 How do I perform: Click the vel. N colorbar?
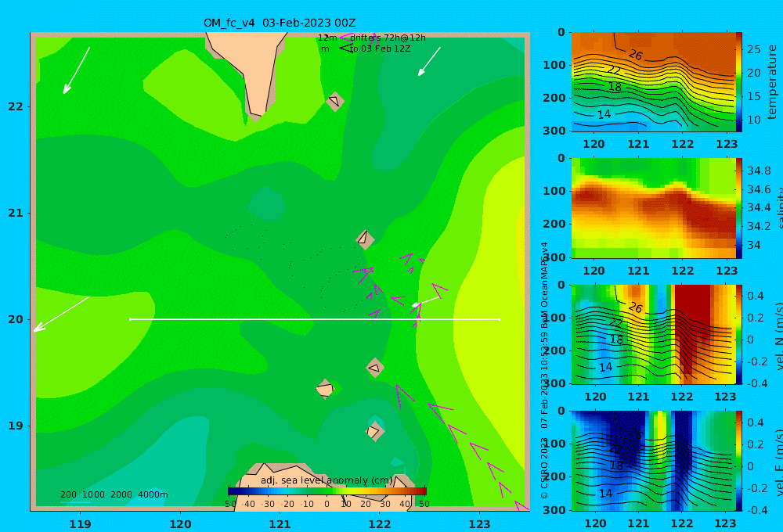[739, 334]
